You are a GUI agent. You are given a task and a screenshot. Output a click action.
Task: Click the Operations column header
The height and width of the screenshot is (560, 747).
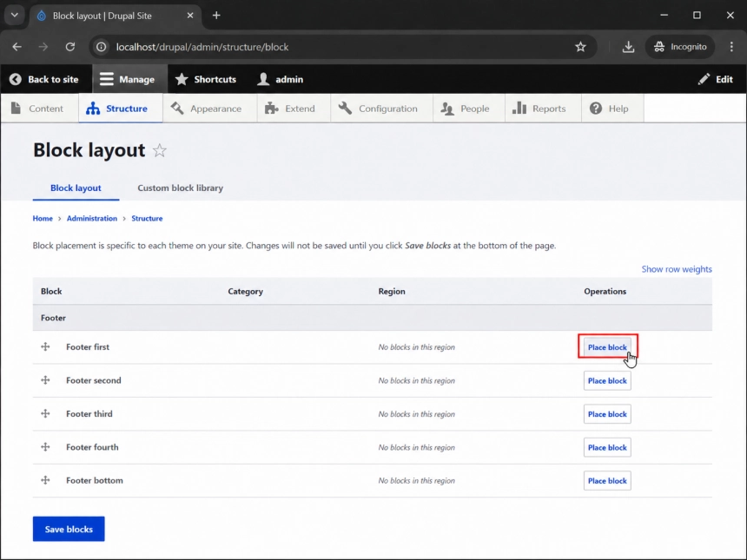pos(605,291)
